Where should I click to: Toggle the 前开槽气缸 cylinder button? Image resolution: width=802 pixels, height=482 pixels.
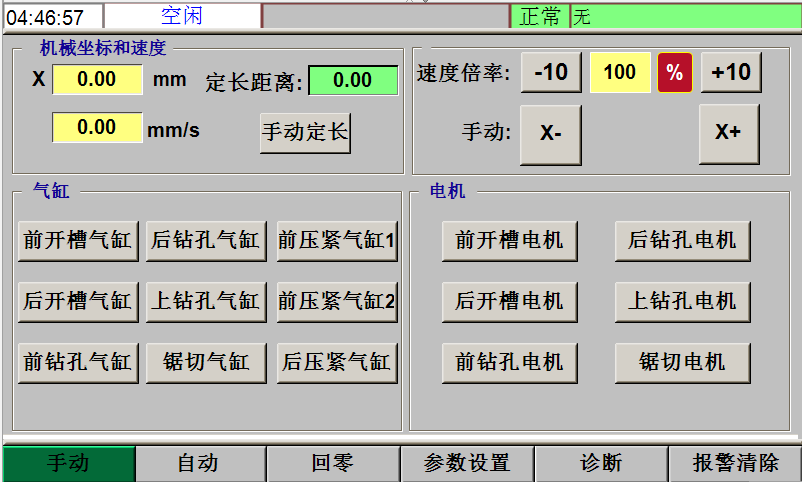[77, 241]
